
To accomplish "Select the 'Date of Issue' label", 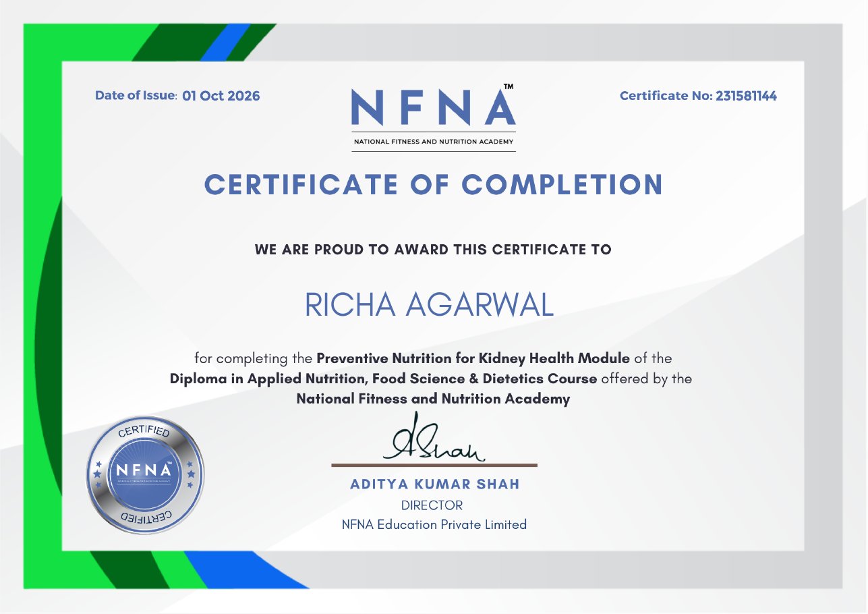I will click(136, 96).
